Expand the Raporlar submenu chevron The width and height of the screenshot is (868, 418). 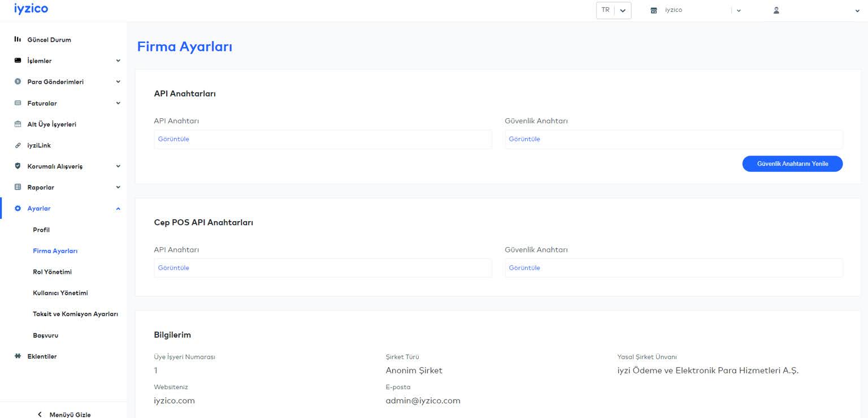tap(118, 187)
